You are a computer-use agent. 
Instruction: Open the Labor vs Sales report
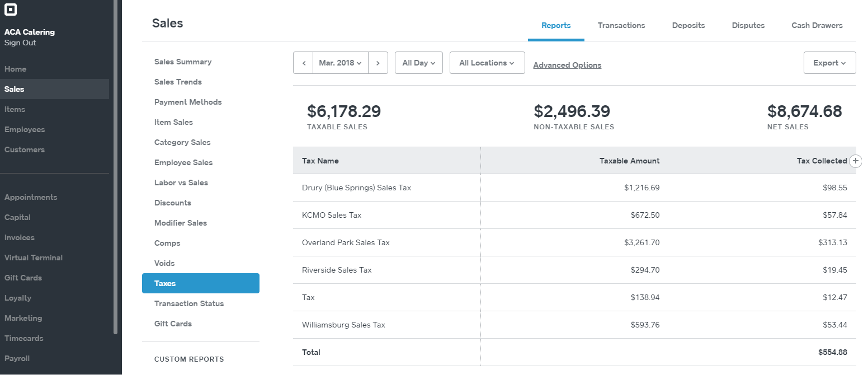[x=181, y=183]
